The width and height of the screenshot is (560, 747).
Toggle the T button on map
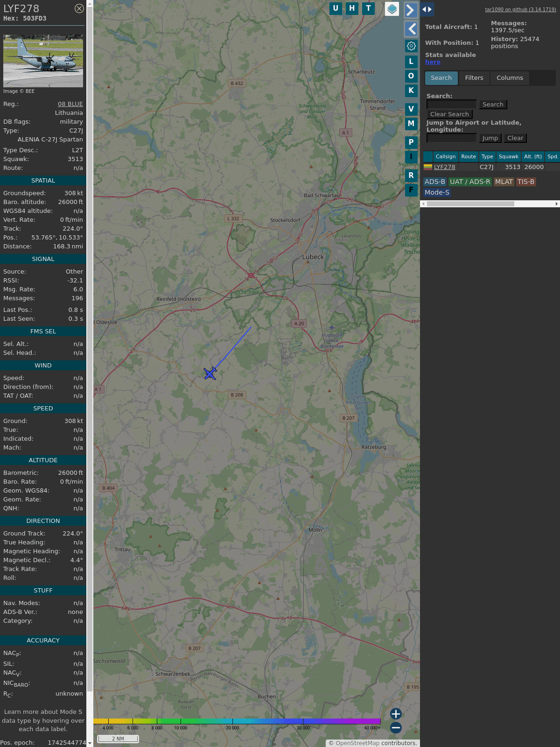tap(368, 8)
